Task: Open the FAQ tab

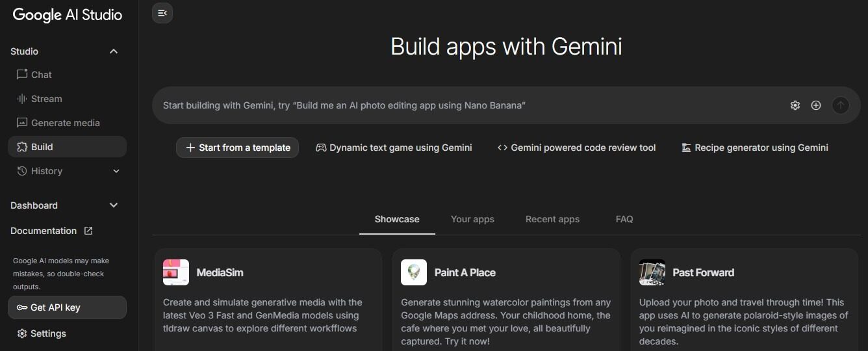Action: (624, 219)
